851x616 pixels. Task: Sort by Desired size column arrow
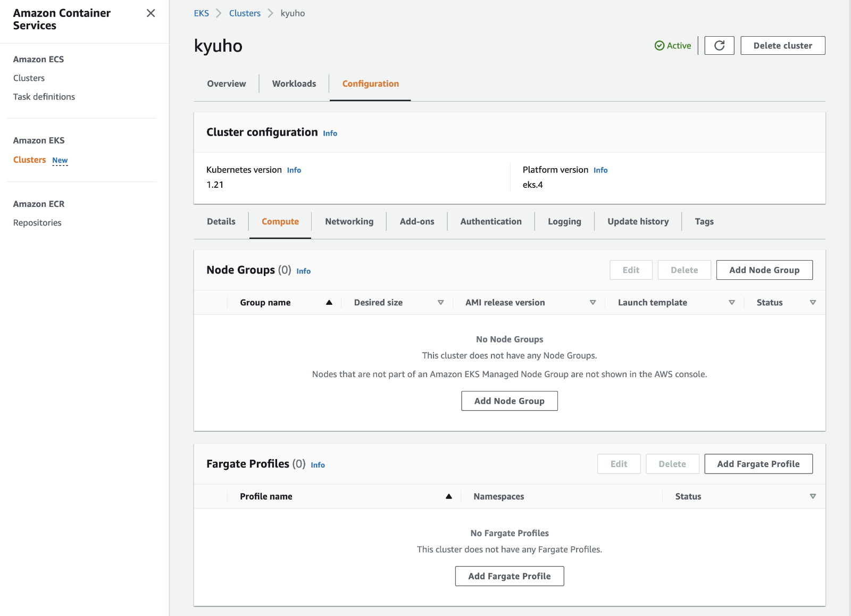pos(440,303)
